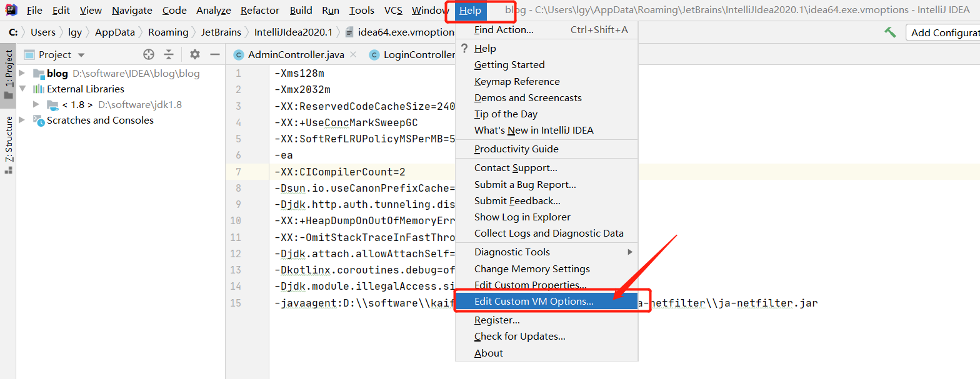Choose Submit a Bug Report...
Screen dimensions: 980x379
546,185
